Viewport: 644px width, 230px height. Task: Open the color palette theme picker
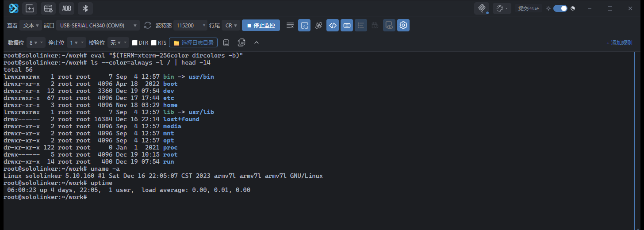[502, 8]
